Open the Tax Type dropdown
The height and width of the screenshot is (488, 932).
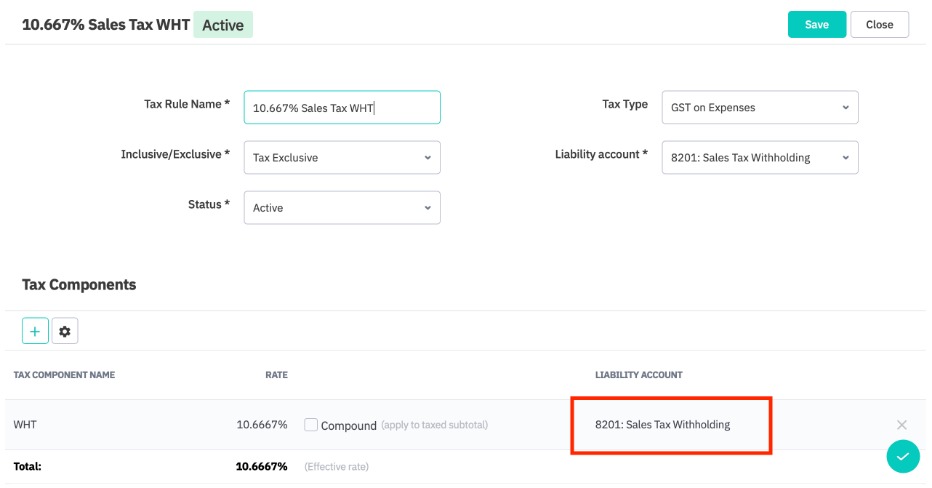[759, 107]
